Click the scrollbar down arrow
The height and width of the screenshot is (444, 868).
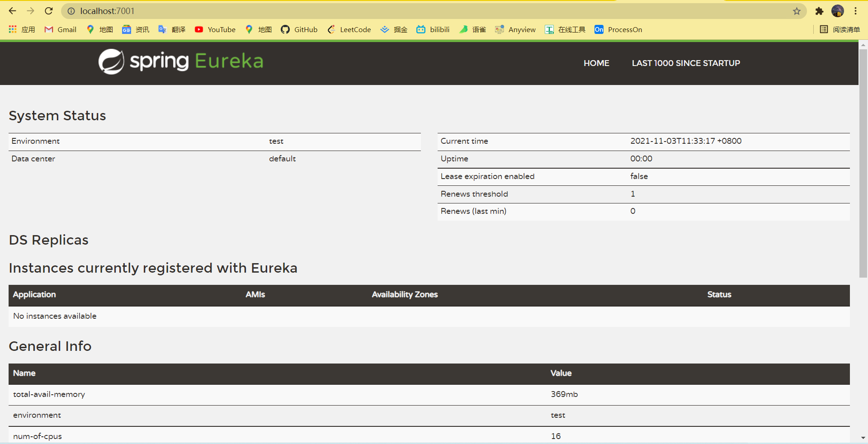click(863, 438)
